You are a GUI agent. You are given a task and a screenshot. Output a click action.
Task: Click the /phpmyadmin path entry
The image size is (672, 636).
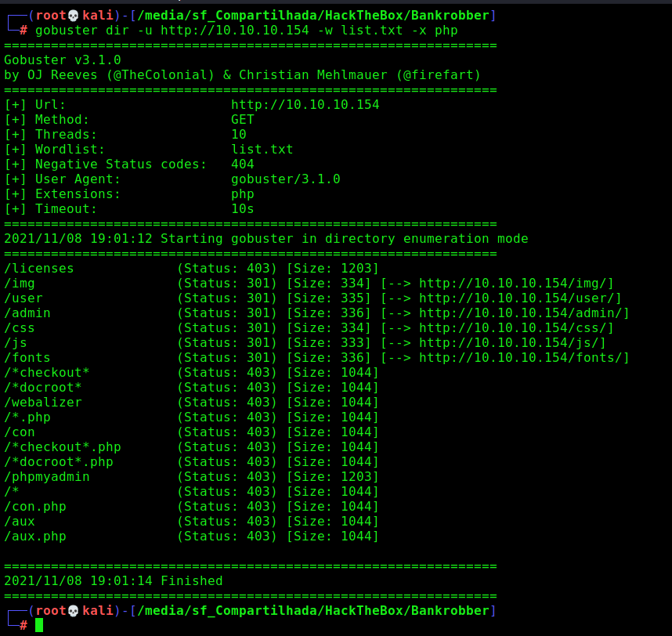(x=47, y=477)
